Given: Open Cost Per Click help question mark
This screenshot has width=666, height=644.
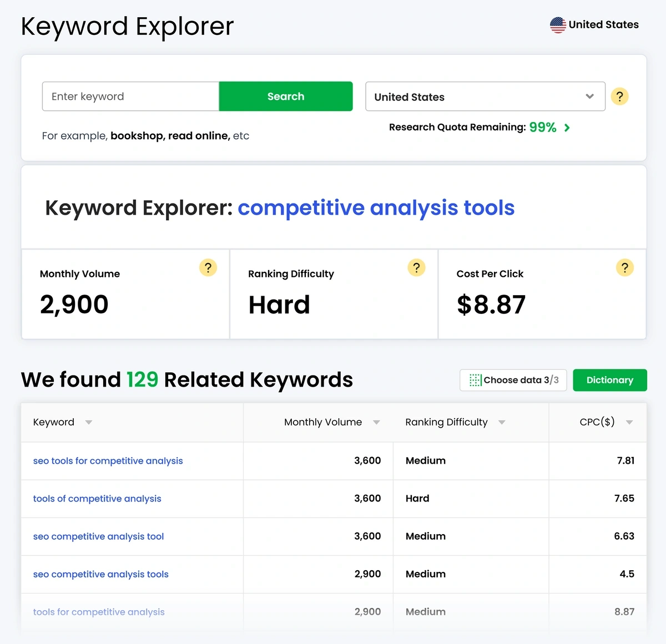Looking at the screenshot, I should point(625,268).
